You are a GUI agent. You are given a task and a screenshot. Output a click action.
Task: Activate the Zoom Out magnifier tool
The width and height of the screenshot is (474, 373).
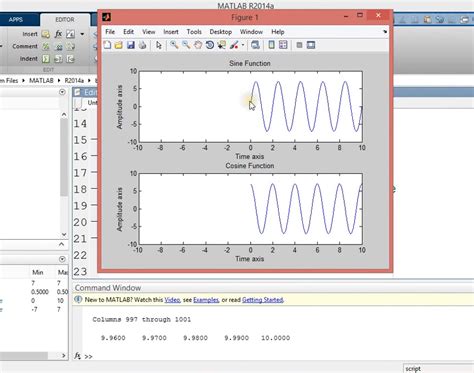coord(186,45)
